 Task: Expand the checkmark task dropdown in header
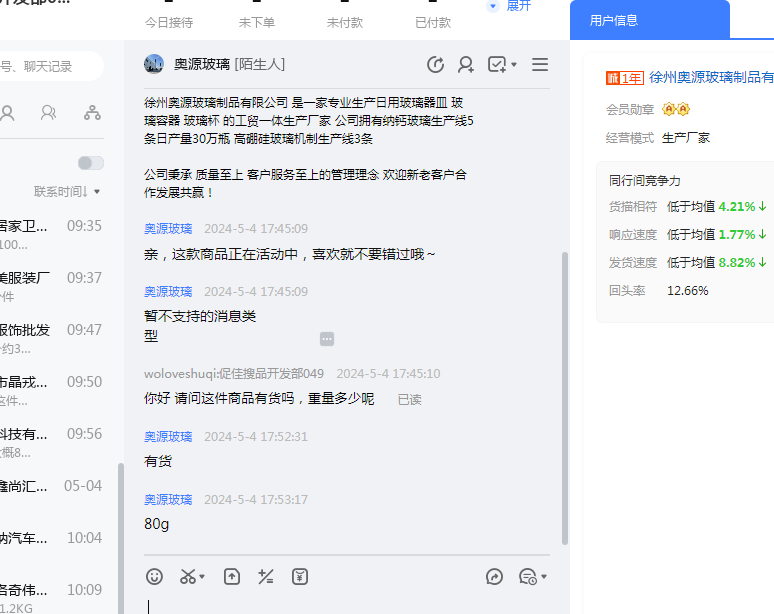pyautogui.click(x=514, y=65)
